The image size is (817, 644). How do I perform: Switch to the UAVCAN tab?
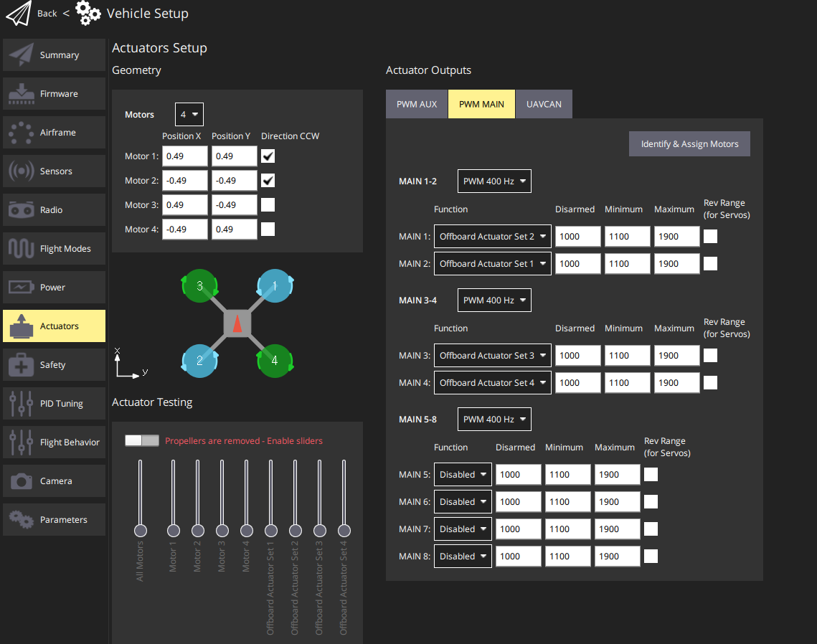point(544,105)
